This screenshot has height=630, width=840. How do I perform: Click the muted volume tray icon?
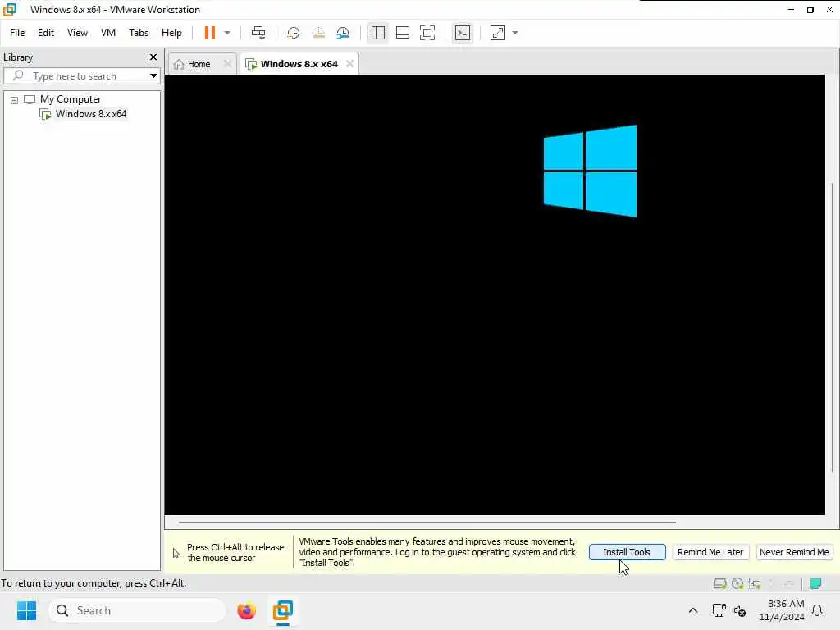(740, 610)
